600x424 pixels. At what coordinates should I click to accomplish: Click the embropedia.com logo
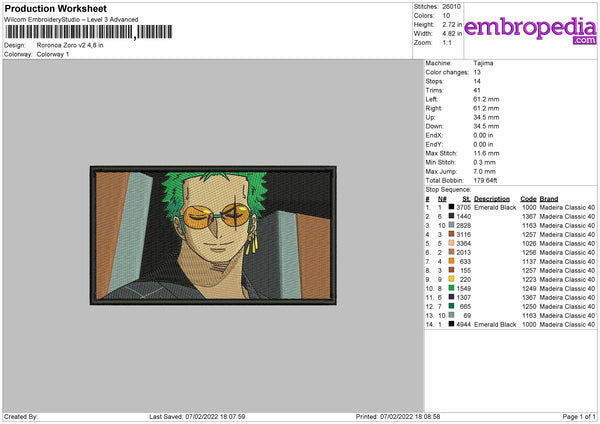(x=530, y=30)
